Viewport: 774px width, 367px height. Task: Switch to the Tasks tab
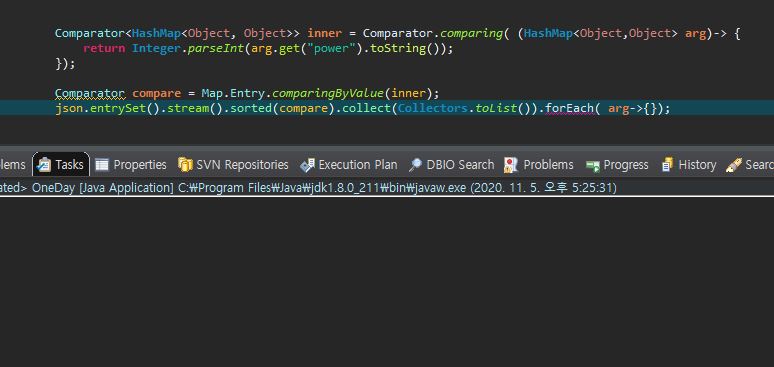coord(61,164)
